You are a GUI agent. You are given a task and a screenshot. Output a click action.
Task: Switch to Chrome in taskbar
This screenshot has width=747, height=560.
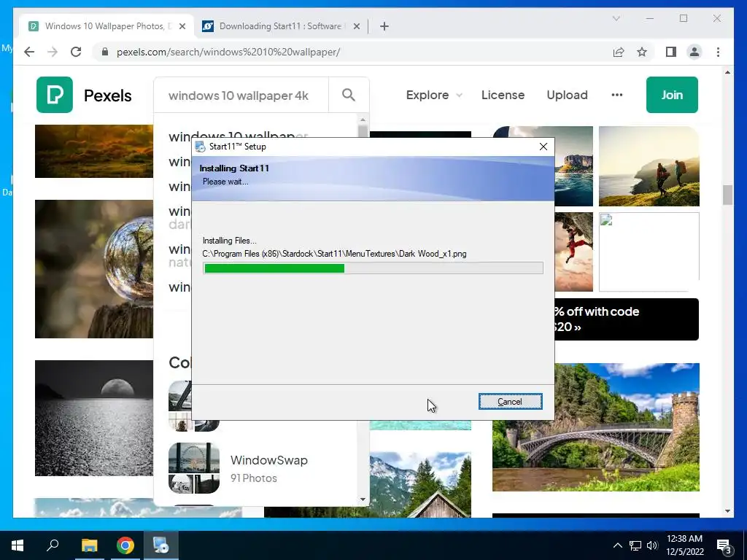(x=125, y=545)
